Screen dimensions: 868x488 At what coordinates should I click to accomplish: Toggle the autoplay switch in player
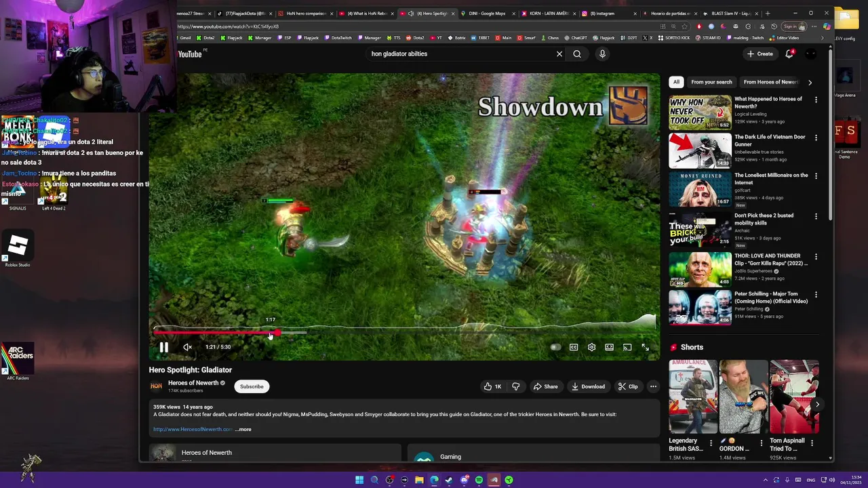tap(555, 347)
